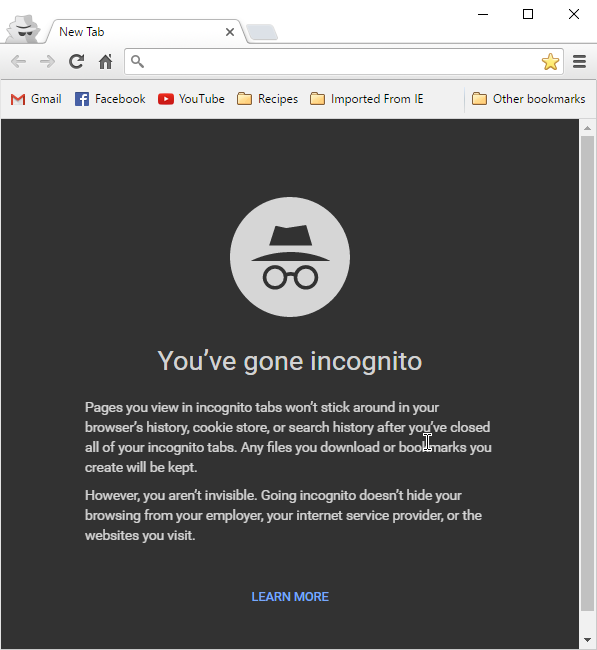Click the scrollbar down arrow
The image size is (597, 650).
(x=587, y=640)
